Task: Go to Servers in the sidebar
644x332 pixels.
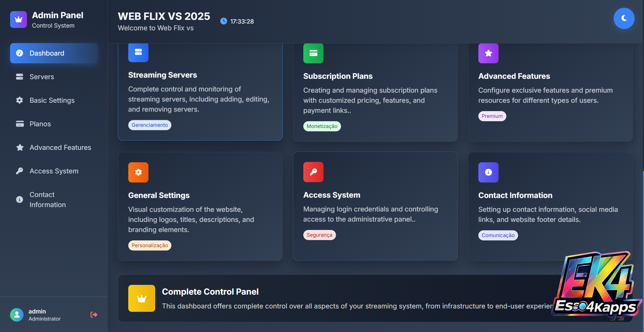Action: tap(42, 77)
